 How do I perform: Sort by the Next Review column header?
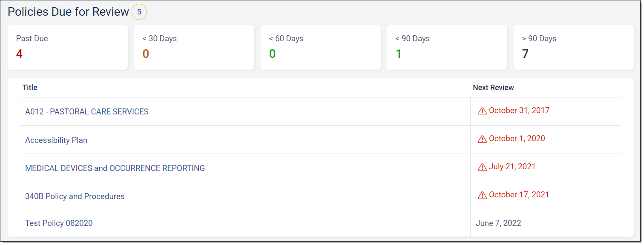coord(493,88)
